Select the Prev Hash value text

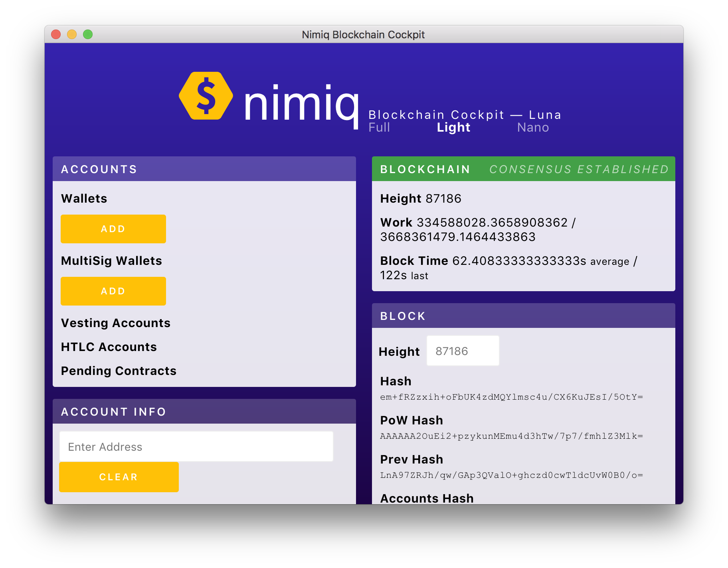click(x=512, y=475)
